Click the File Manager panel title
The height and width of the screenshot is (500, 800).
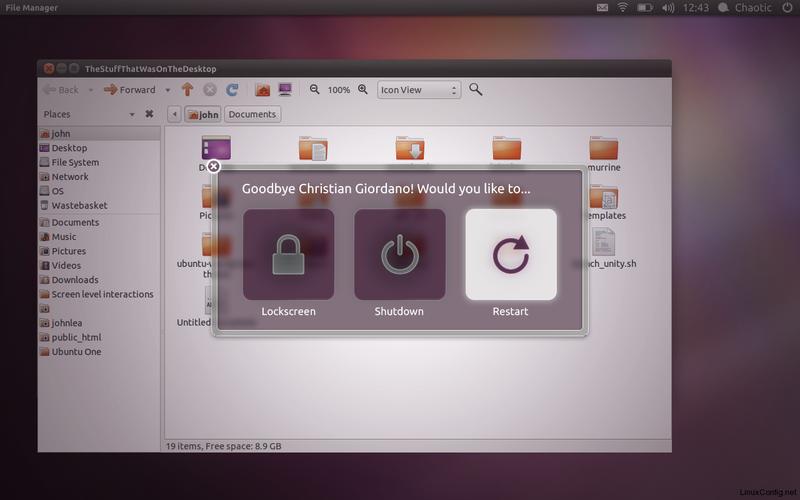tap(32, 8)
